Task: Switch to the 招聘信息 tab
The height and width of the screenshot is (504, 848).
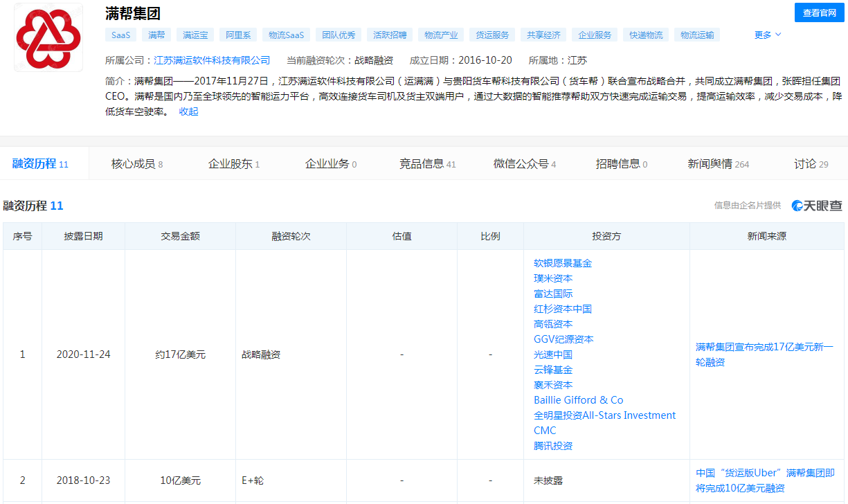Action: (622, 164)
